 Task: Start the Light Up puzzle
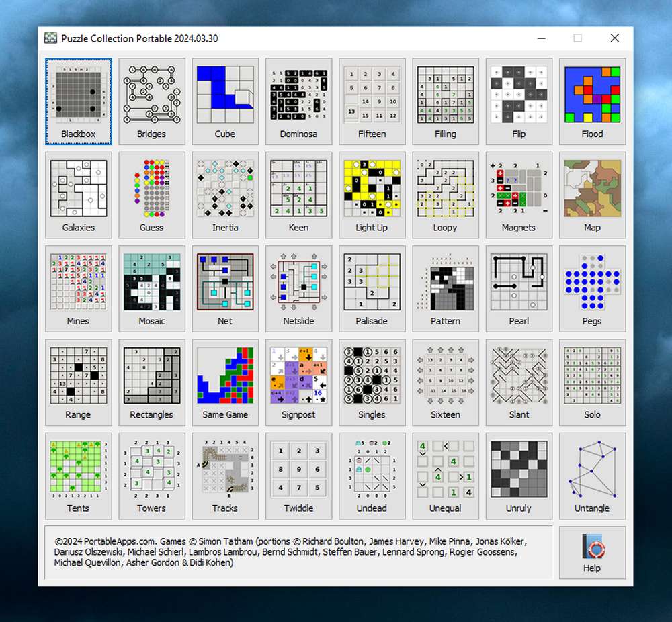tap(372, 195)
